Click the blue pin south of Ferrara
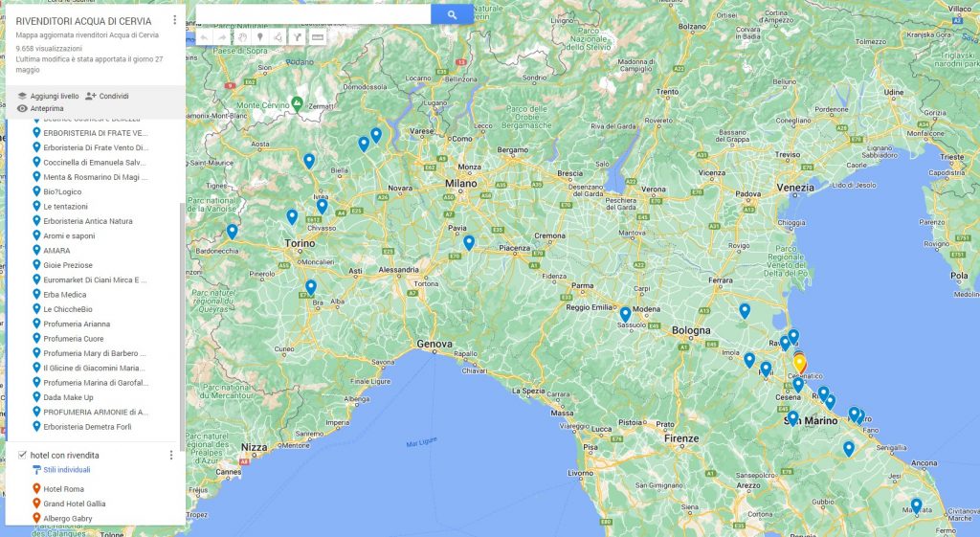The image size is (980, 537). tap(745, 310)
